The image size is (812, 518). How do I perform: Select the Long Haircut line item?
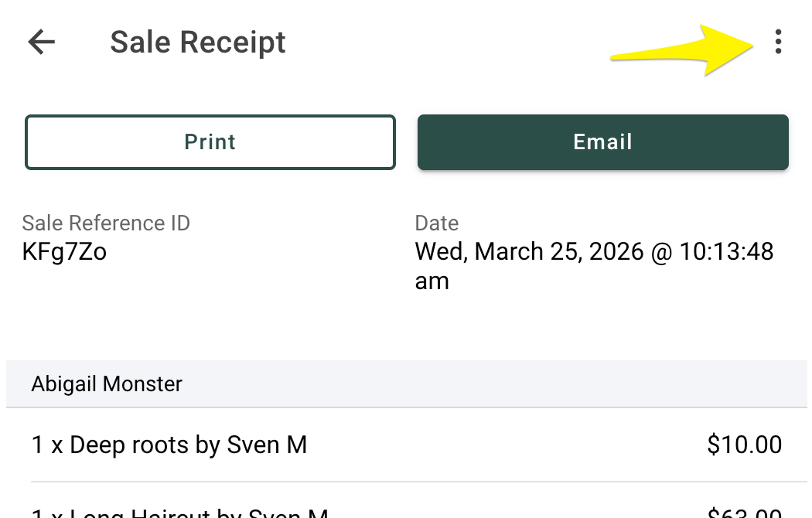coord(179,512)
